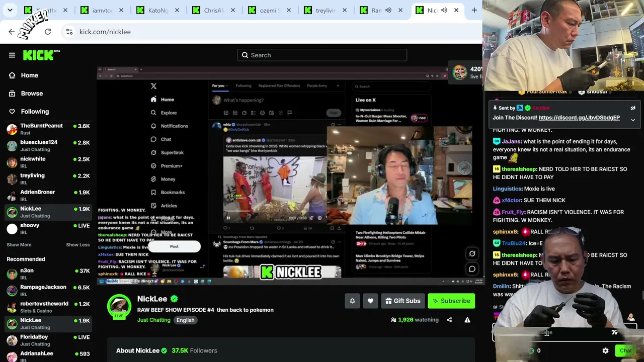Click the JaJans username in chat

511,142
